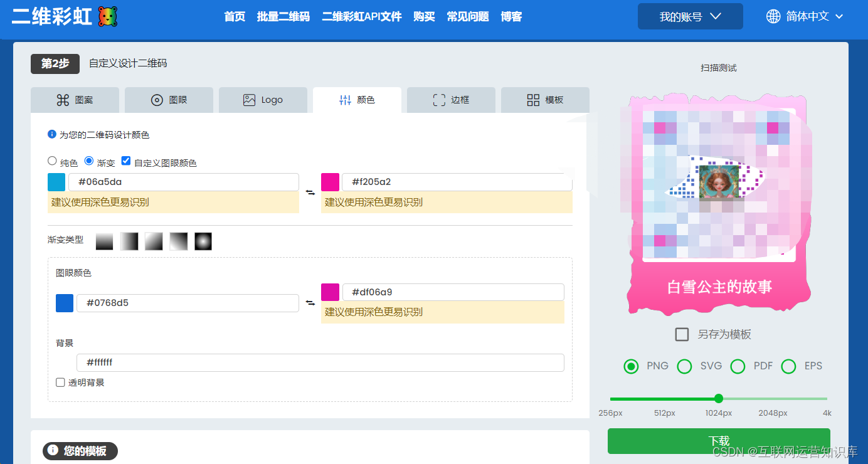Select the 渐变 gradient radio

click(x=89, y=161)
